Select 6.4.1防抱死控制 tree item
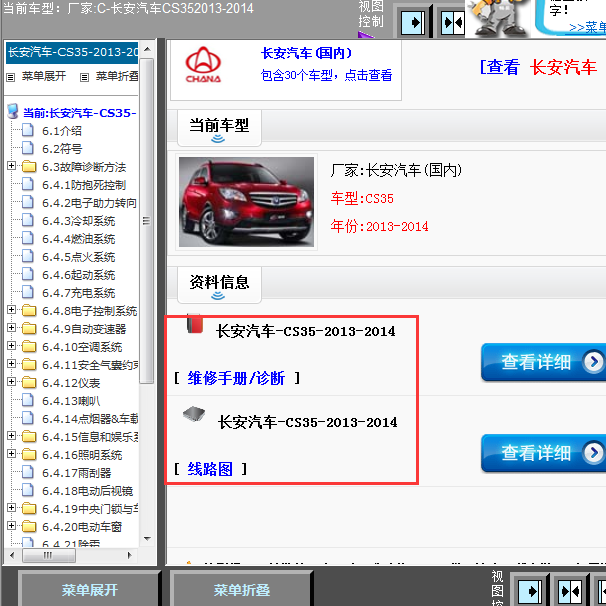 click(x=84, y=185)
